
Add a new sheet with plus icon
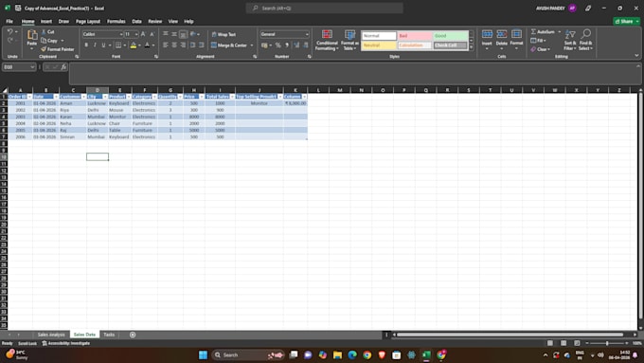click(133, 335)
